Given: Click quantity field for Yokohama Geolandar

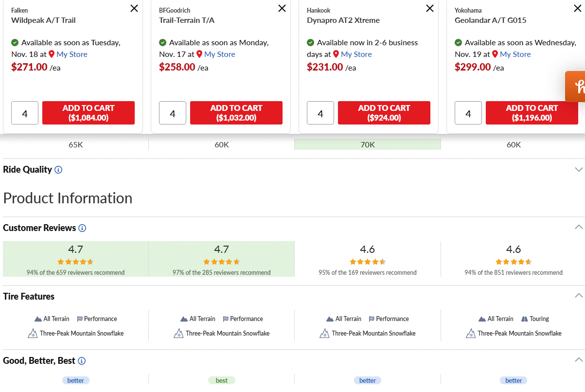Looking at the screenshot, I should [x=468, y=113].
